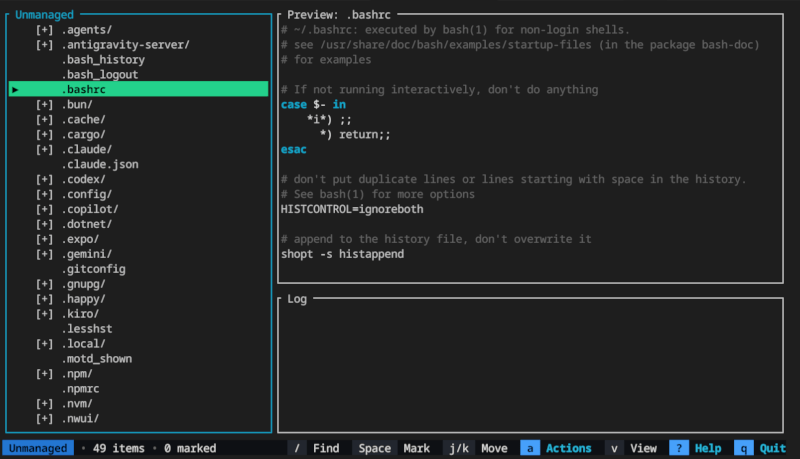This screenshot has width=800, height=459.
Task: Expand the .claude/ directory
Action: pos(44,149)
